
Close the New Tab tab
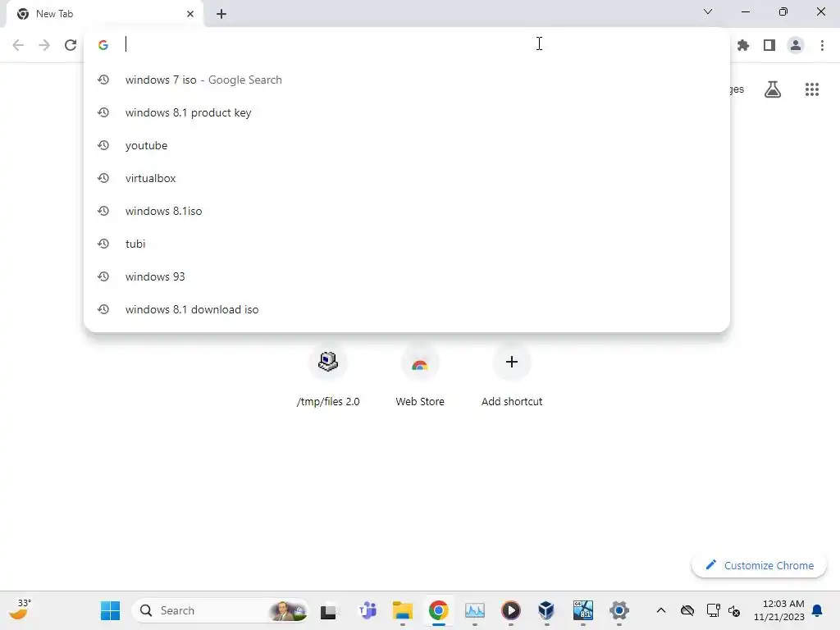[x=190, y=14]
